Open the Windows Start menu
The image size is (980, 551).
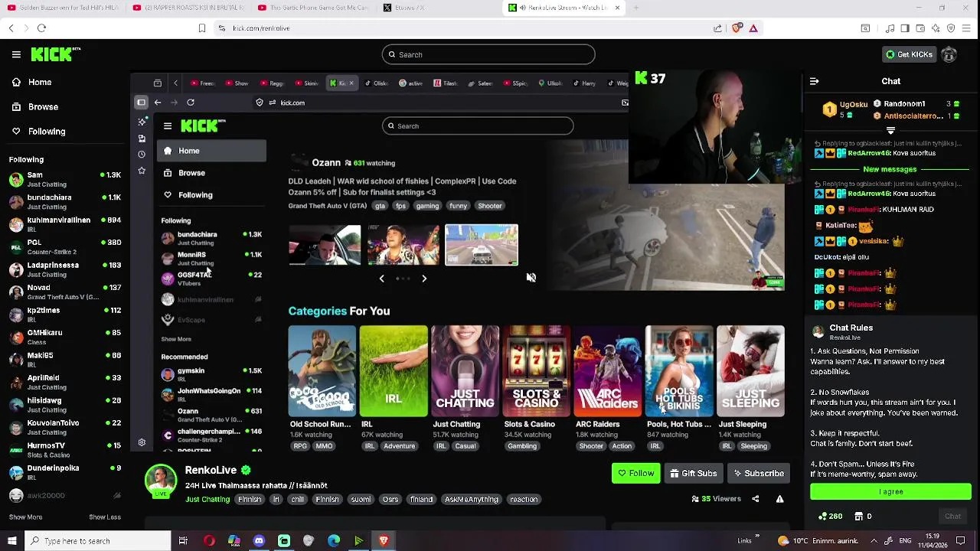(x=11, y=541)
